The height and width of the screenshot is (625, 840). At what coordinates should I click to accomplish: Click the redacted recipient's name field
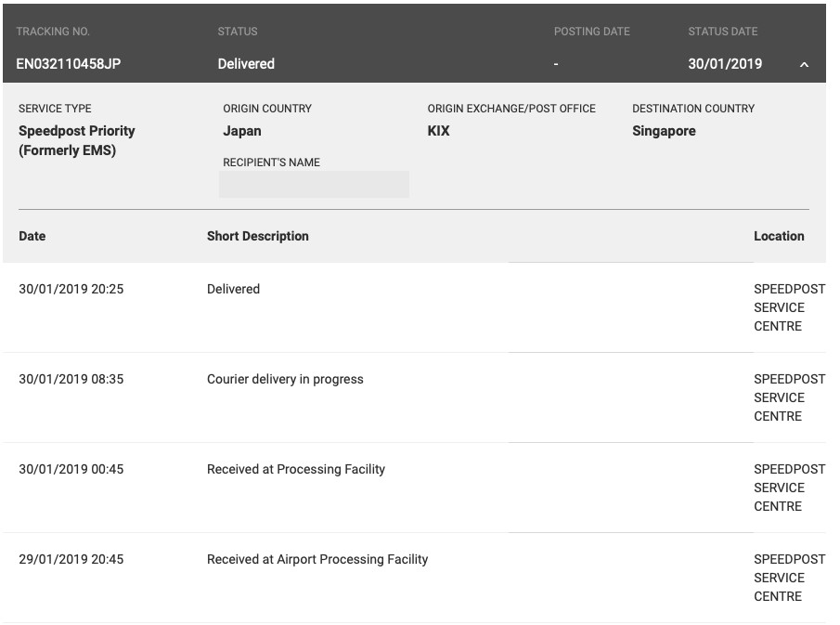coord(314,185)
